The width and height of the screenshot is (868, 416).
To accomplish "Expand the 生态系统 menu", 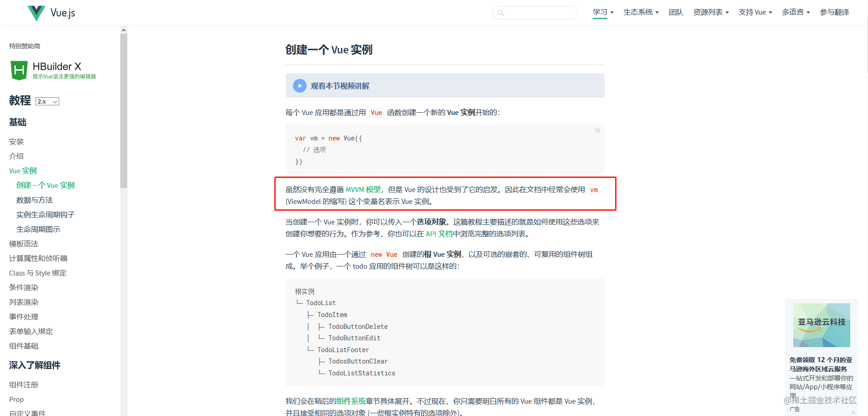I will (641, 12).
